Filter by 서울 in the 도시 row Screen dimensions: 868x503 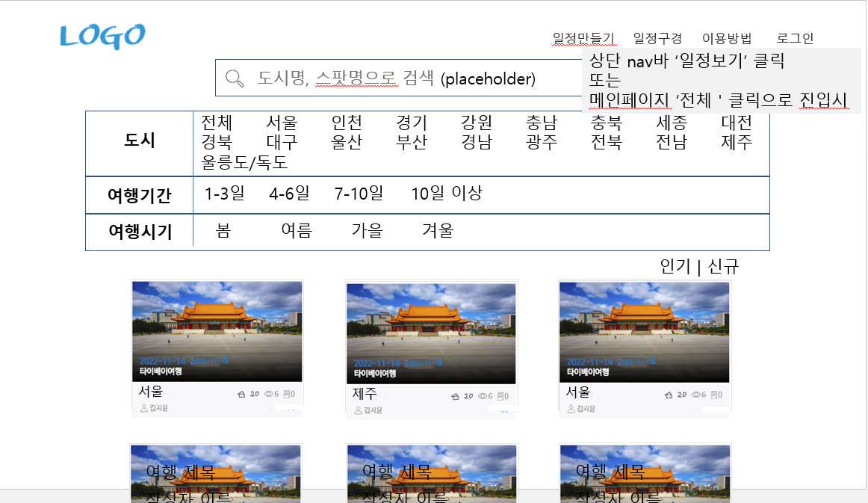pyautogui.click(x=282, y=123)
